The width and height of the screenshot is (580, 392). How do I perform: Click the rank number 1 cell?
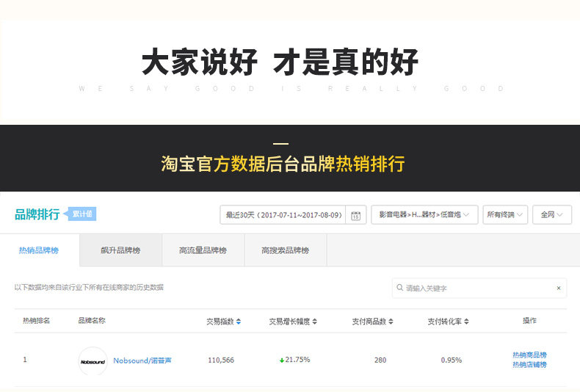25,360
